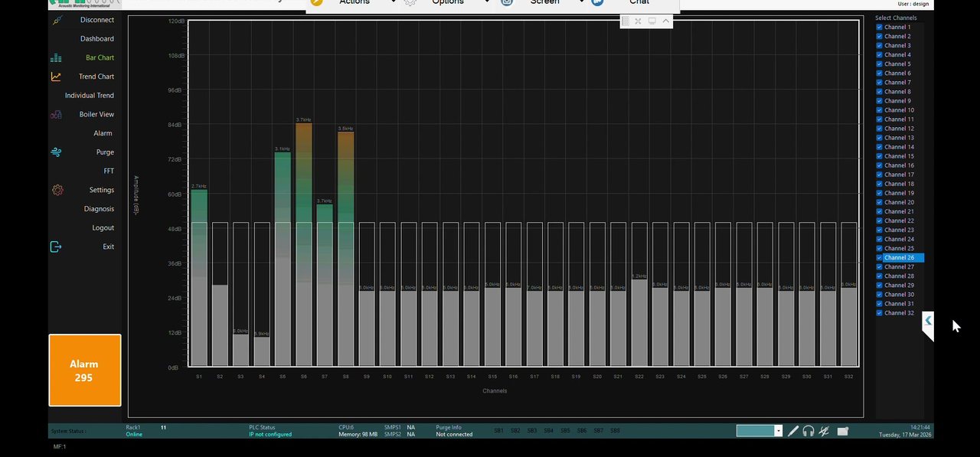Open the Boiler View page

[x=96, y=114]
